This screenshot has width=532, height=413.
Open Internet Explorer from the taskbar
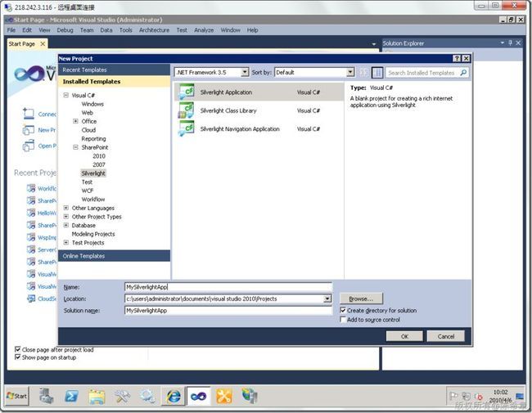click(174, 396)
